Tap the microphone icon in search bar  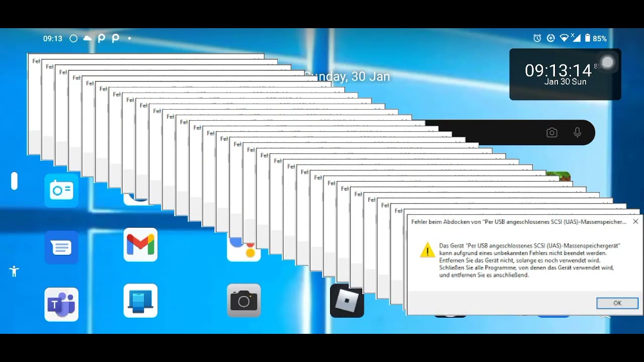pyautogui.click(x=578, y=133)
